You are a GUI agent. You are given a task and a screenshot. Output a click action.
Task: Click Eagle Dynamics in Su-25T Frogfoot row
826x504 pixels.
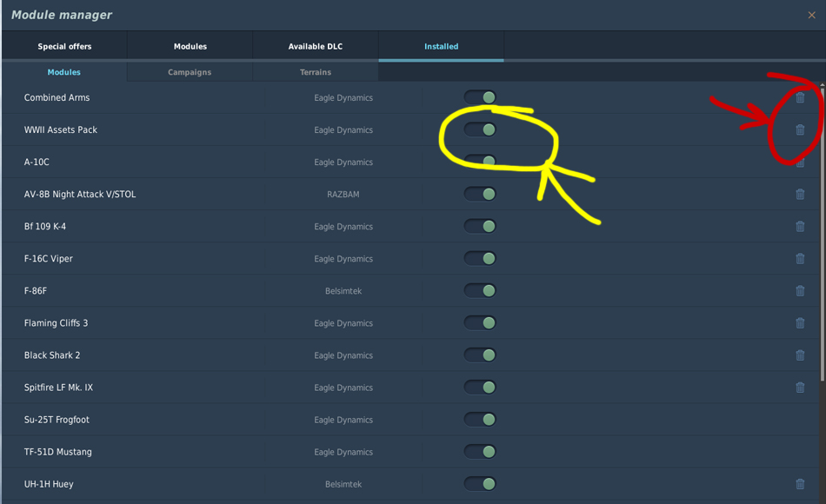coord(343,420)
